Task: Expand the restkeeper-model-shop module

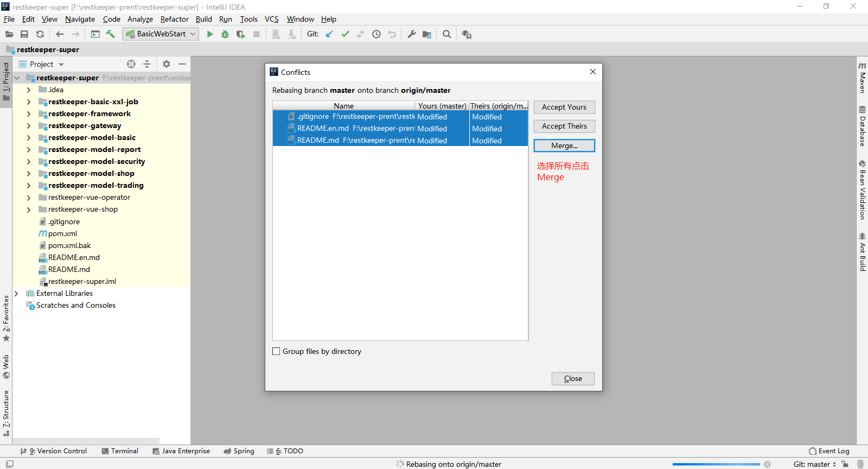Action: [29, 174]
